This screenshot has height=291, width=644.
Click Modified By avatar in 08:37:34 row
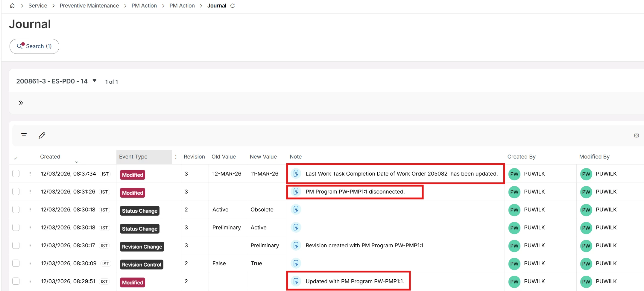point(586,174)
